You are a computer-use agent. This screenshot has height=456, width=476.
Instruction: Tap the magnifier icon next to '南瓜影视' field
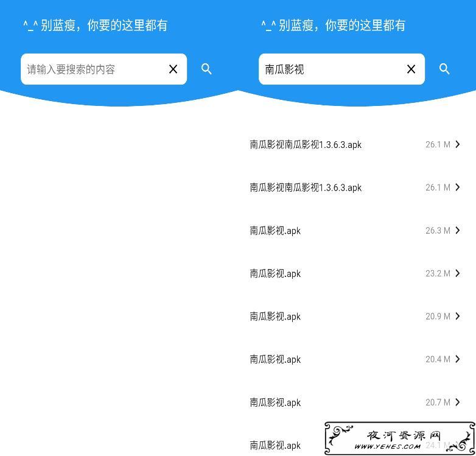tap(444, 69)
